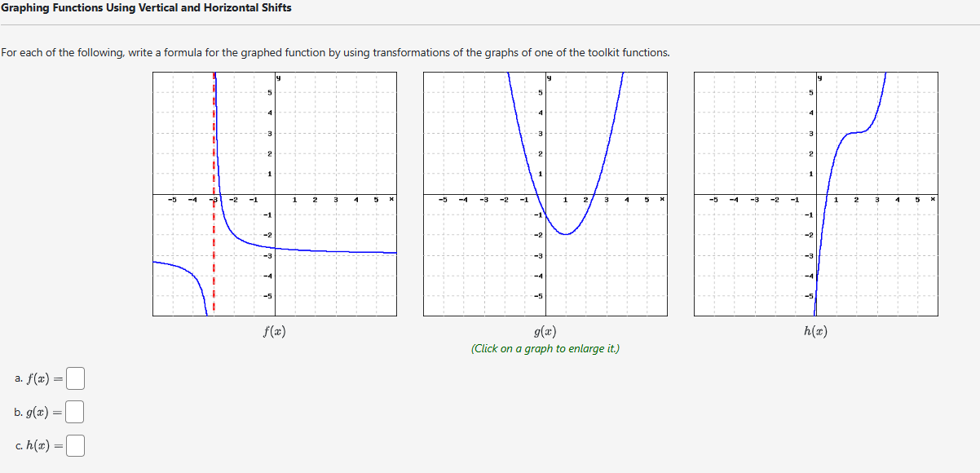Click the origin of the g(x) graph
The width and height of the screenshot is (980, 473).
click(x=545, y=196)
